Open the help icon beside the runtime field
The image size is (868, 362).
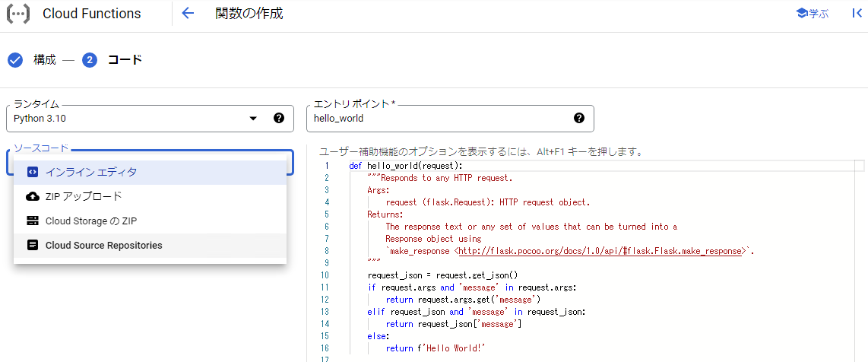[x=279, y=118]
